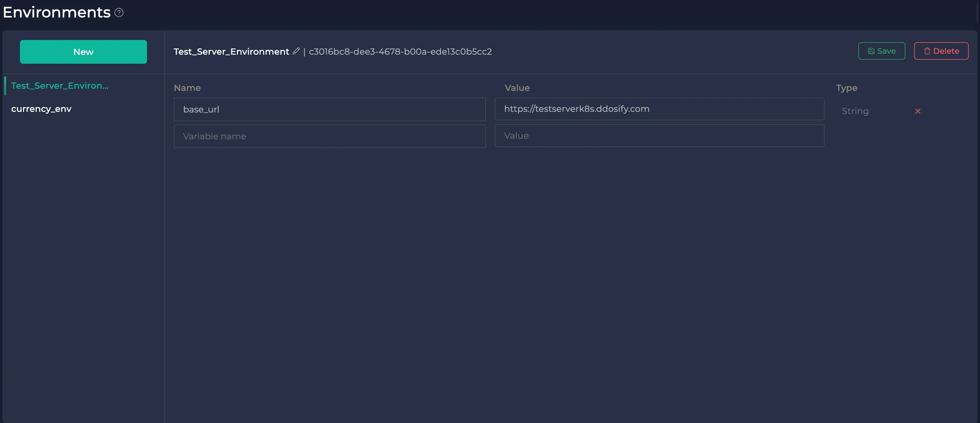Open the String type selector for base_url
Screen dimensions: 980x423
[855, 111]
